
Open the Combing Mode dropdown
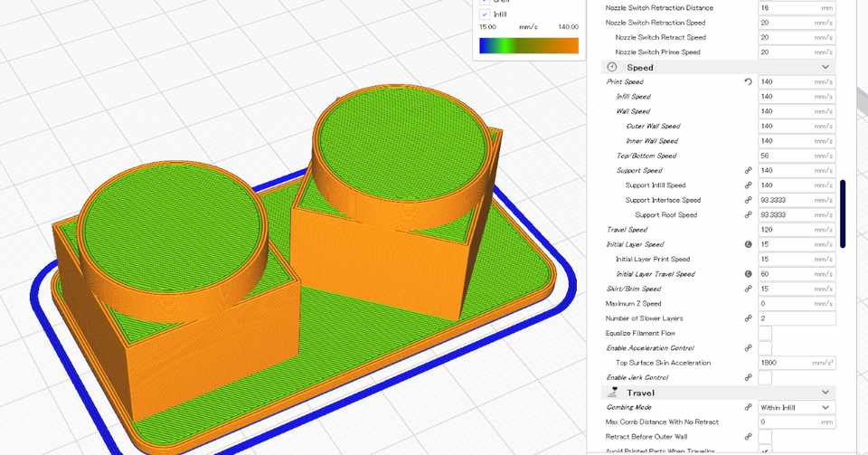coord(797,407)
